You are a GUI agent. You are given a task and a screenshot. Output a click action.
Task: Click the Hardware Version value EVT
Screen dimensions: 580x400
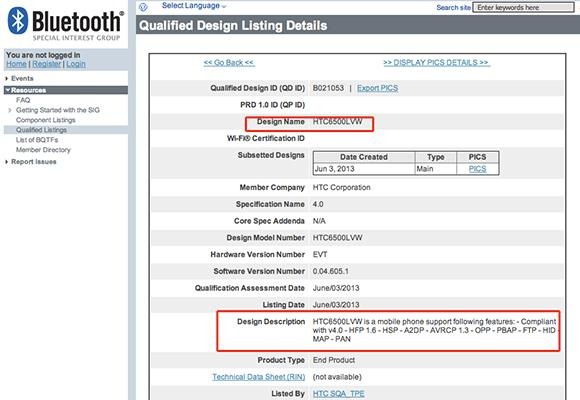[320, 255]
